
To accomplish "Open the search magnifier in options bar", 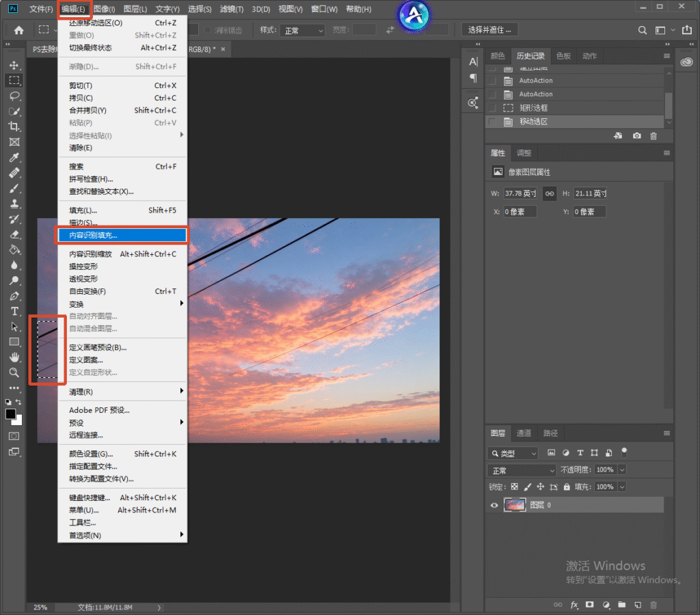I will click(x=643, y=30).
